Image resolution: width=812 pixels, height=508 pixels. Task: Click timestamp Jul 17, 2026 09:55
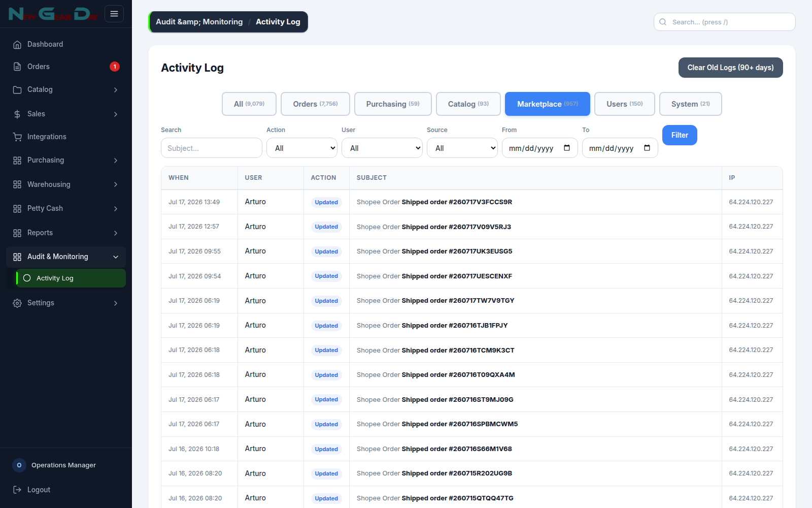tap(194, 251)
